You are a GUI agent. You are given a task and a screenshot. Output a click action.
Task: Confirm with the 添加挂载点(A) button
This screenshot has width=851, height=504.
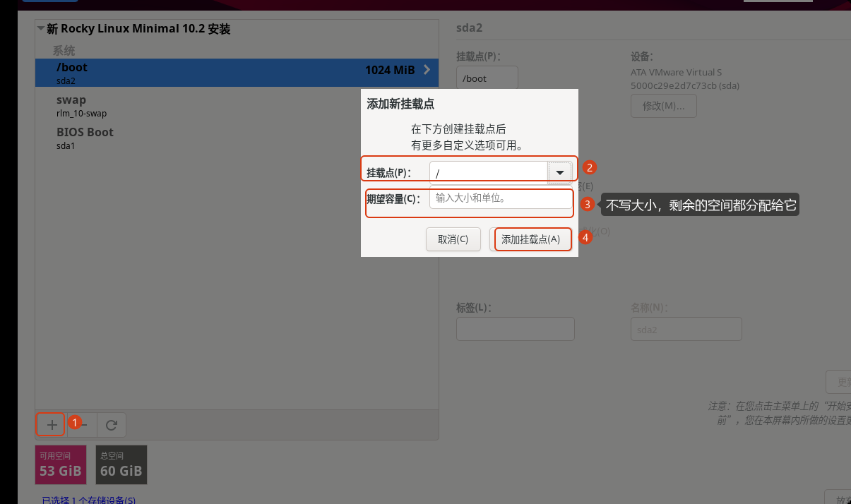point(531,239)
